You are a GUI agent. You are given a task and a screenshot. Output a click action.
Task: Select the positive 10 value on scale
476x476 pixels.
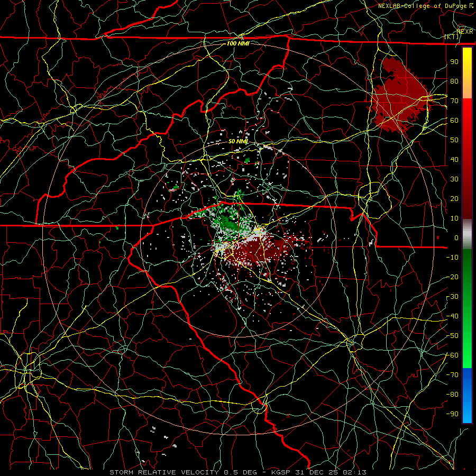coord(454,218)
